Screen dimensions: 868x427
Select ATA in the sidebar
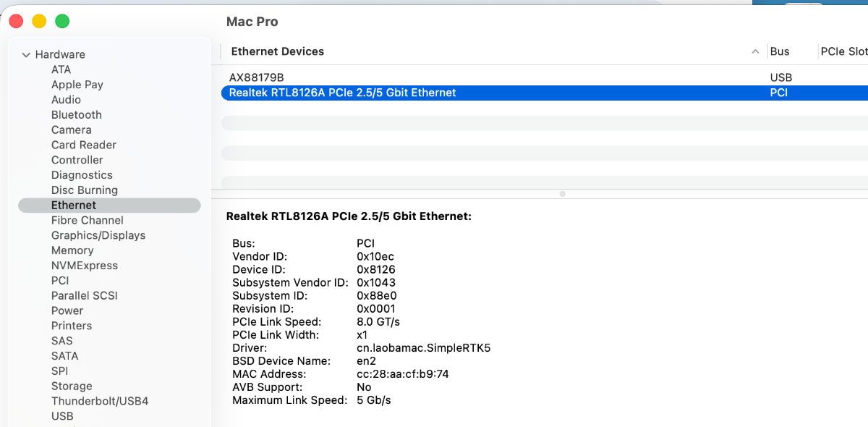point(61,69)
